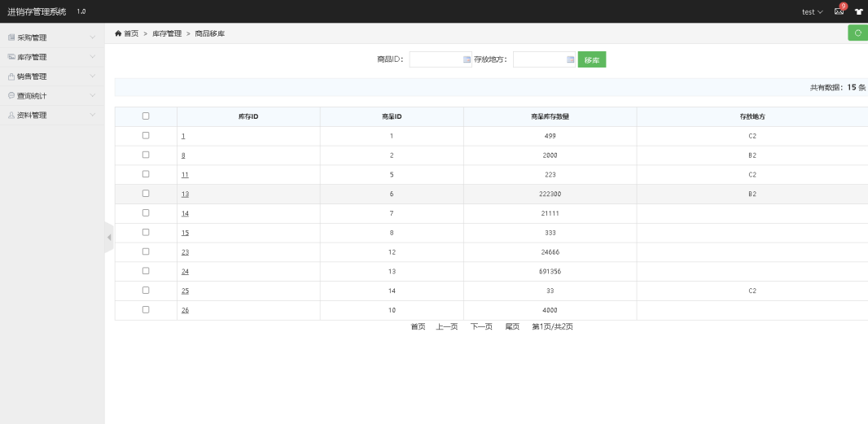The width and height of the screenshot is (868, 424).
Task: Check the select-all checkbox in table header
Action: (146, 116)
